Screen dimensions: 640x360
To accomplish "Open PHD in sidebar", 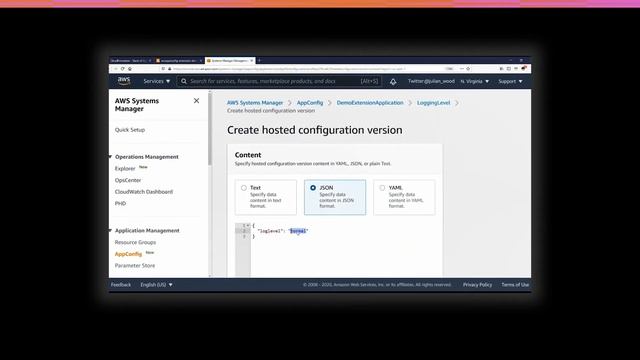I will [x=120, y=203].
